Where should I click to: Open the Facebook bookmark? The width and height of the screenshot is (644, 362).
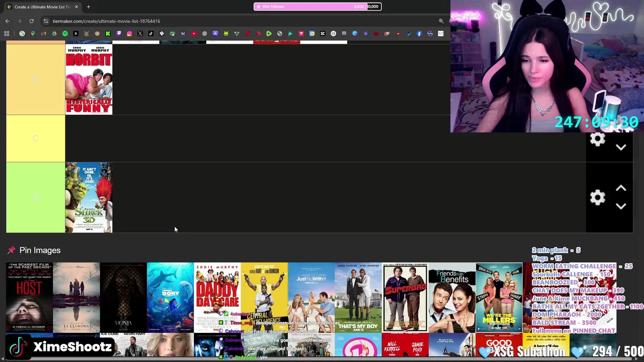(419, 34)
